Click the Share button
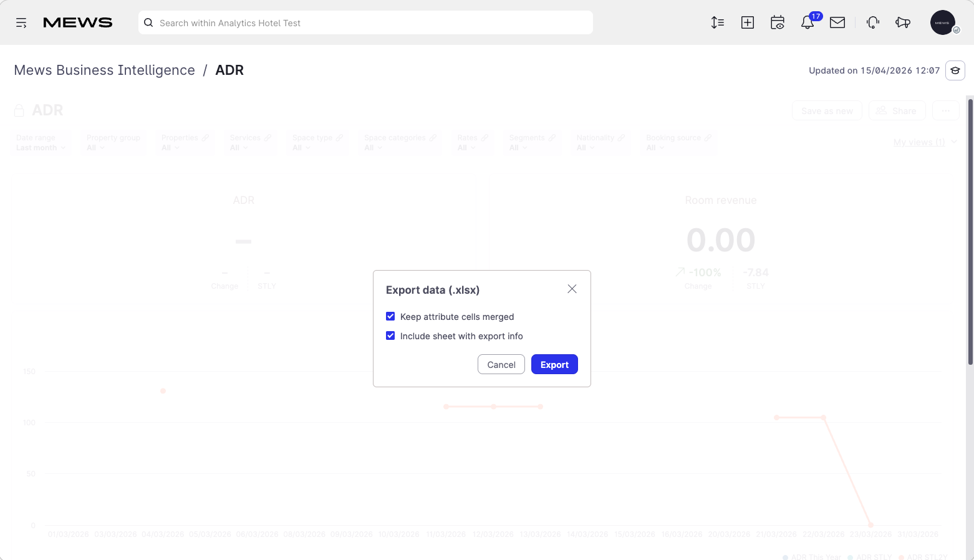Screen dimensions: 974x560 (x=897, y=111)
